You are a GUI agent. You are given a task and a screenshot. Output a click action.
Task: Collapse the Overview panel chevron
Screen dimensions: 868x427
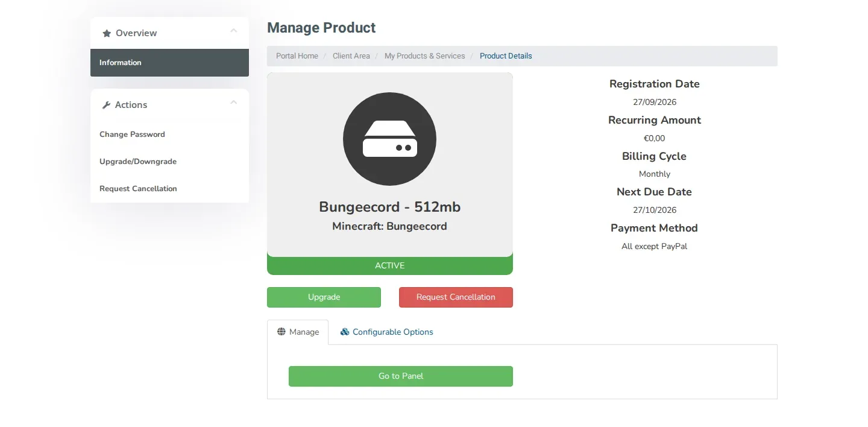[234, 31]
